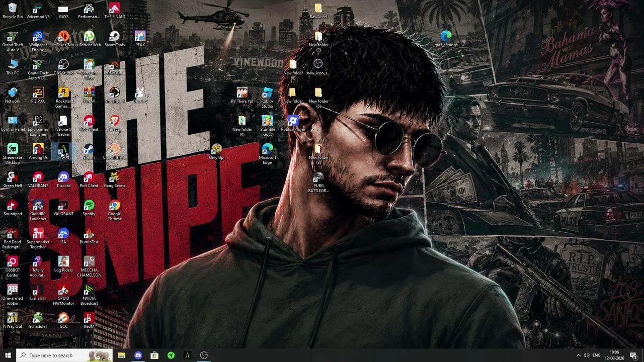Open the Recycle Bin desktop icon

(13, 11)
